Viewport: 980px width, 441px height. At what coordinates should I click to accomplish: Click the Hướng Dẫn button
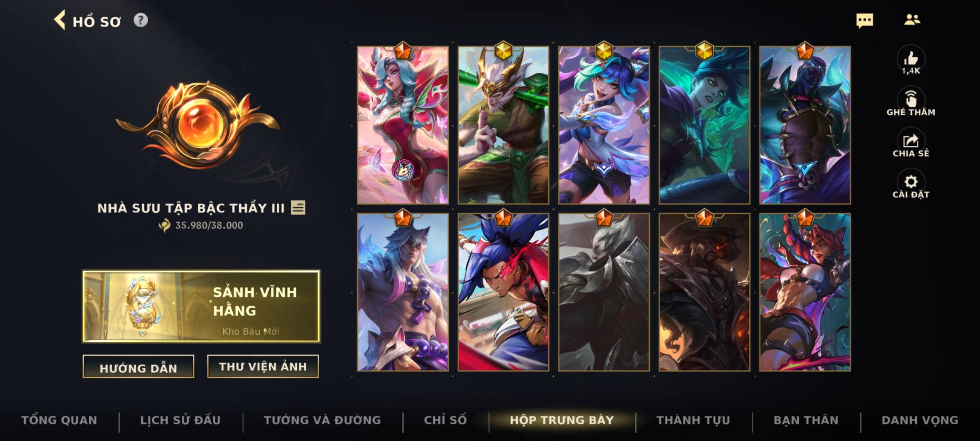point(138,367)
